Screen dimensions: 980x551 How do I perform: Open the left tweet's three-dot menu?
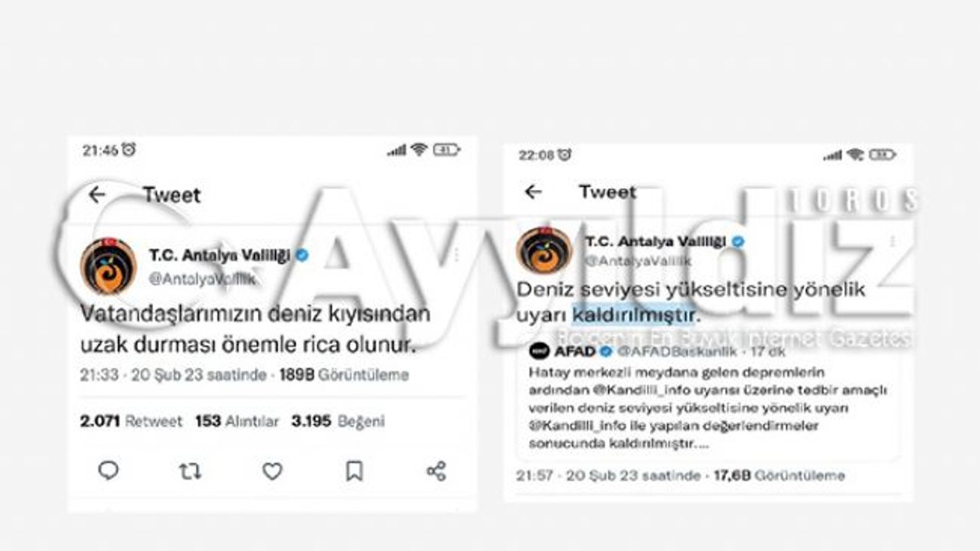(x=456, y=255)
